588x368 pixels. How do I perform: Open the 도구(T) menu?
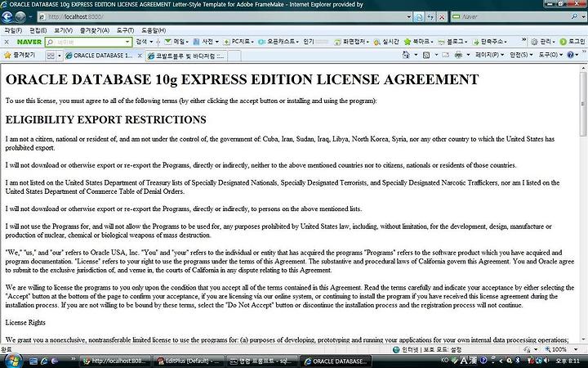[x=125, y=30]
